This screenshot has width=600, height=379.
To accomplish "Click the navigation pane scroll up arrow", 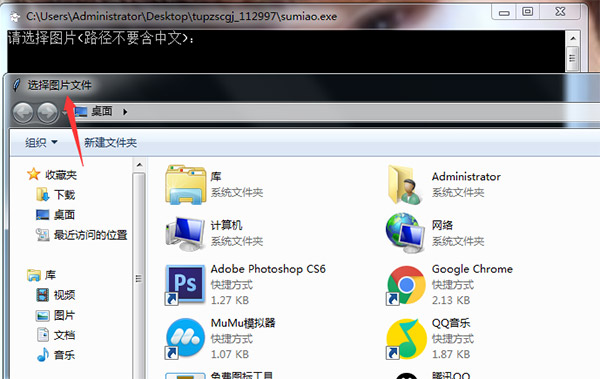I will (x=139, y=165).
